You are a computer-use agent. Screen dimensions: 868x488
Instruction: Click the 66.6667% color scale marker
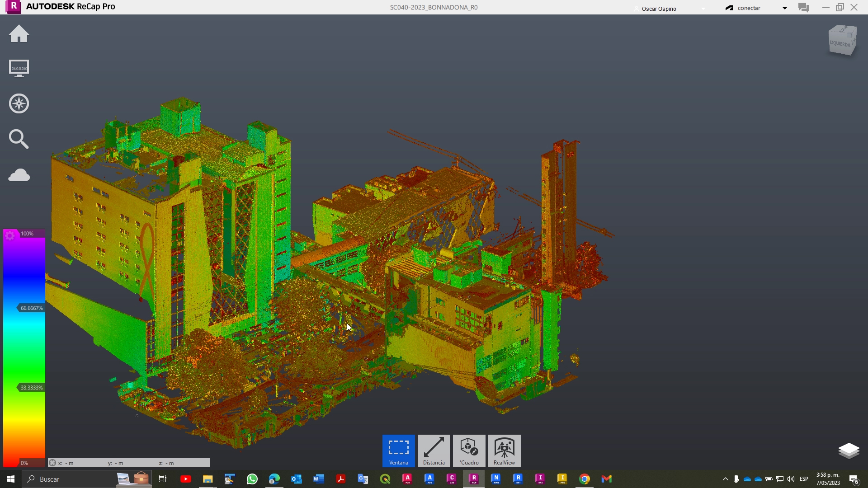(x=31, y=308)
